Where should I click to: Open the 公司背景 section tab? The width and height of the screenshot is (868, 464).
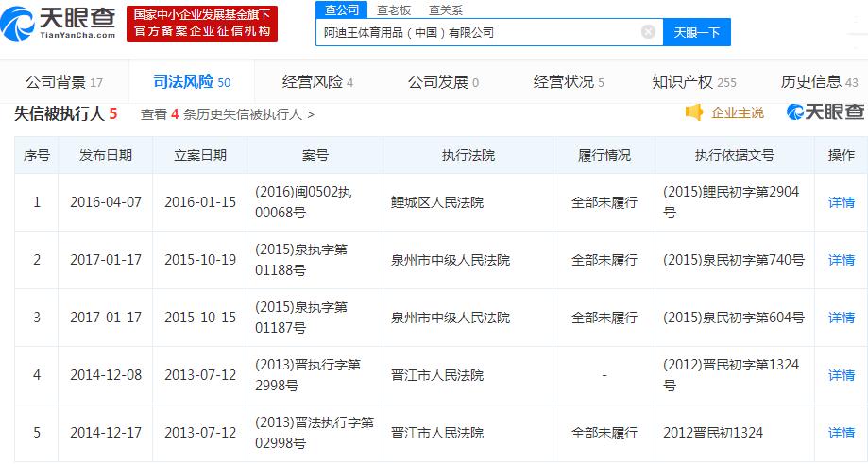tap(64, 82)
